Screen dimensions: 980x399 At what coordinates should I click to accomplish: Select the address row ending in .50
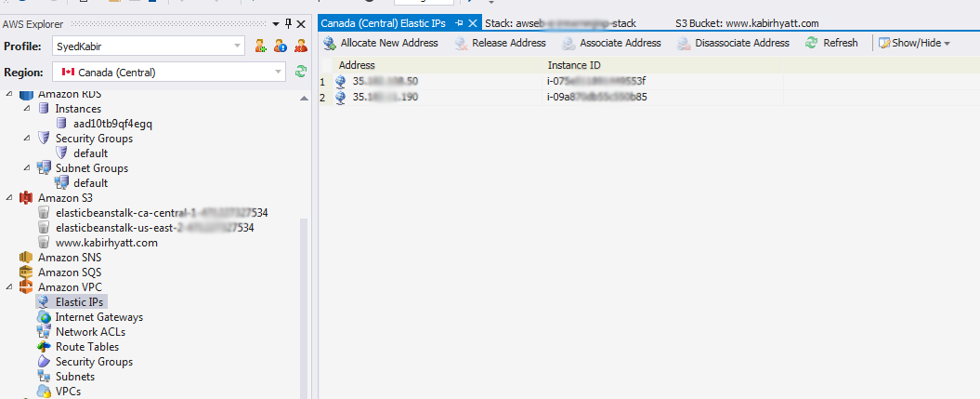[385, 81]
